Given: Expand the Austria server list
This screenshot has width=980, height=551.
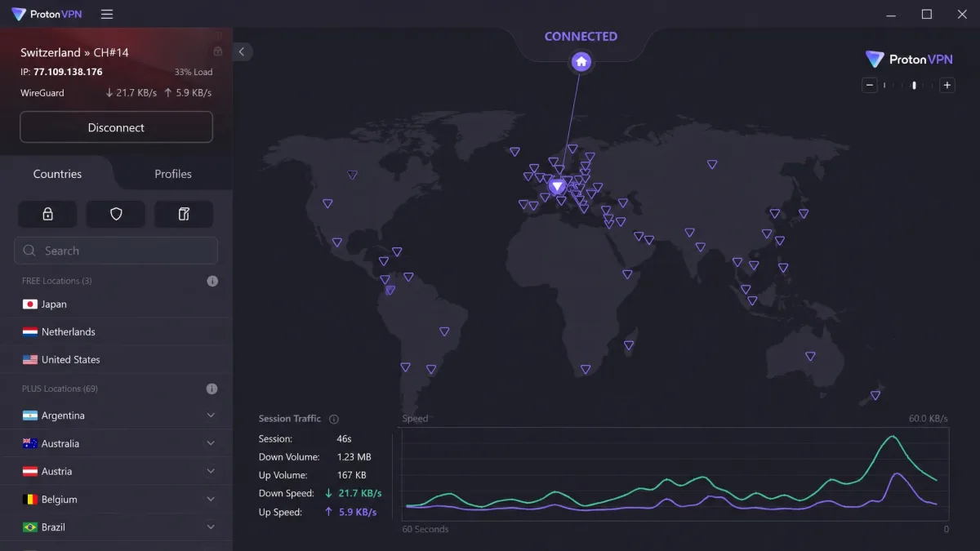Looking at the screenshot, I should pyautogui.click(x=211, y=471).
